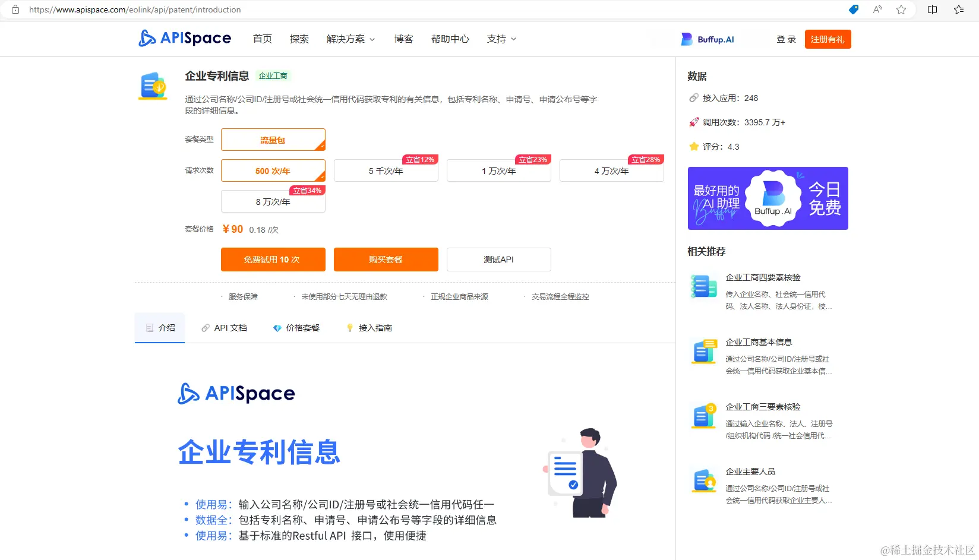Click the 企业专利信息 page title
This screenshot has width=979, height=560.
coord(217,76)
